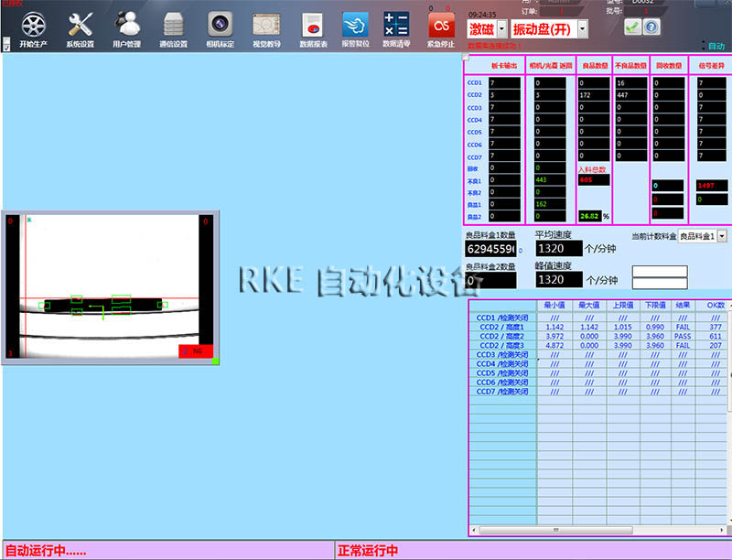
Task: Click the blue help question icon
Action: (x=651, y=27)
